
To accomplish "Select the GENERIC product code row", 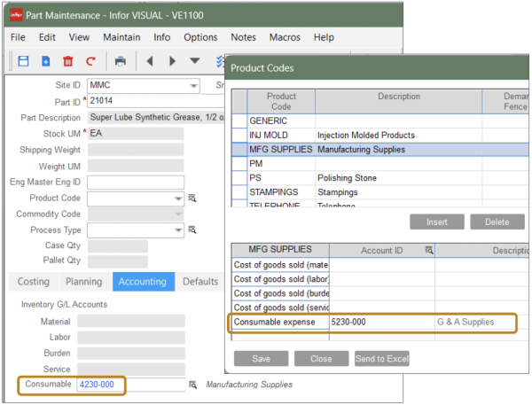I will [380, 121].
